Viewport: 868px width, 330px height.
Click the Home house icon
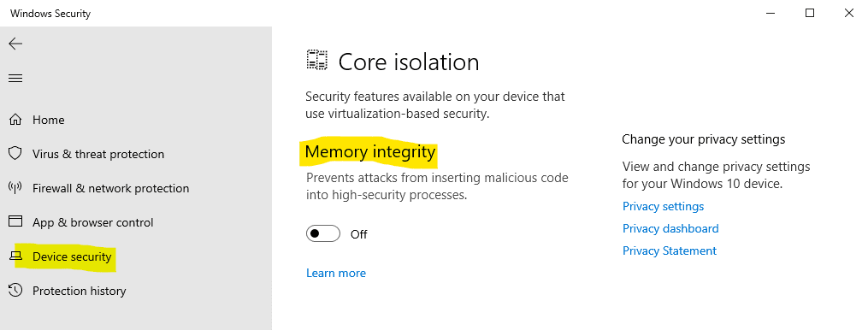click(15, 120)
